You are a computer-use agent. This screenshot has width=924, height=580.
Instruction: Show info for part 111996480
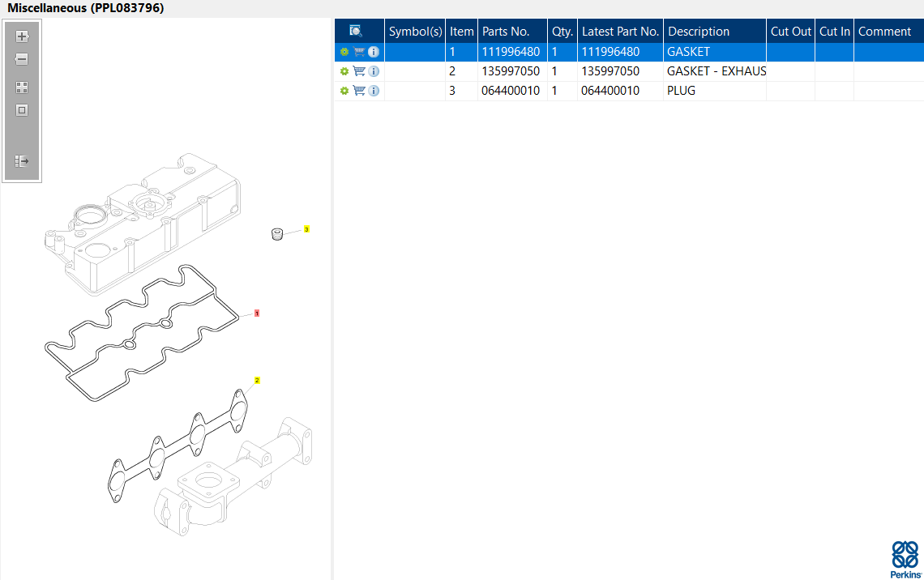(x=374, y=52)
